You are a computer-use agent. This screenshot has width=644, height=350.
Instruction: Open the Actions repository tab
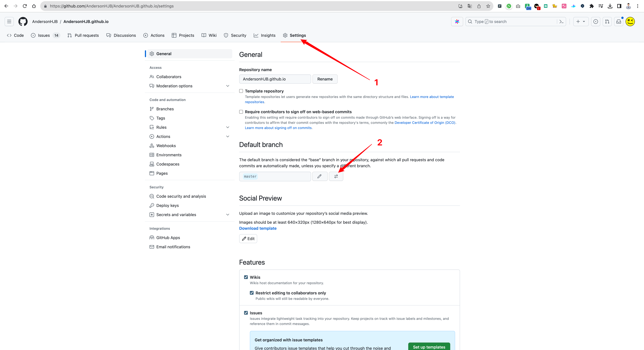click(154, 35)
